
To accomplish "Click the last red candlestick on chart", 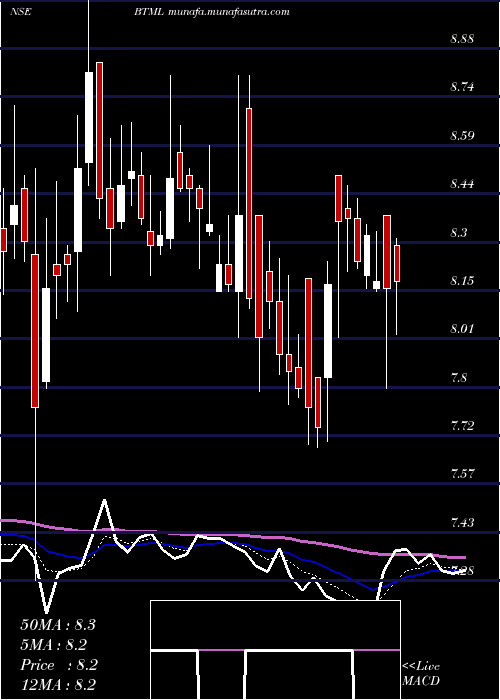I will [x=397, y=263].
